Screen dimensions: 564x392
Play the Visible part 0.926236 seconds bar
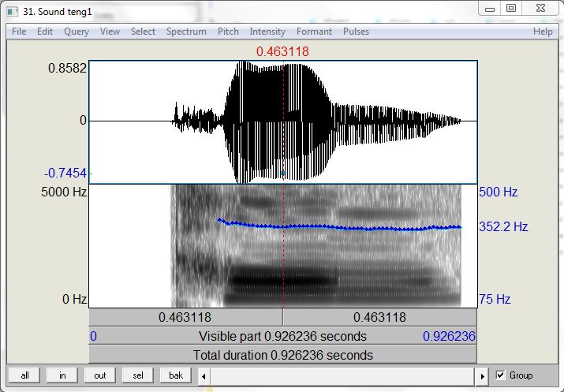282,336
